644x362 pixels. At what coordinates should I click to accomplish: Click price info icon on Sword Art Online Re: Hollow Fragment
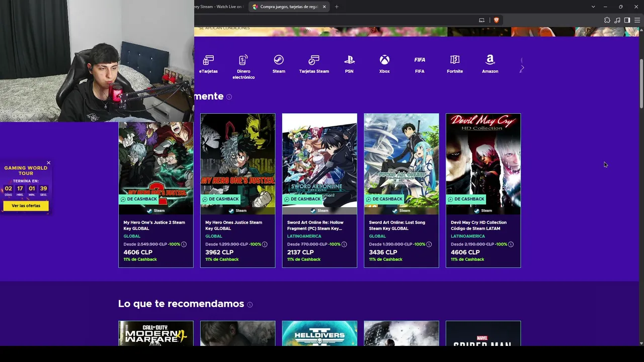(344, 244)
